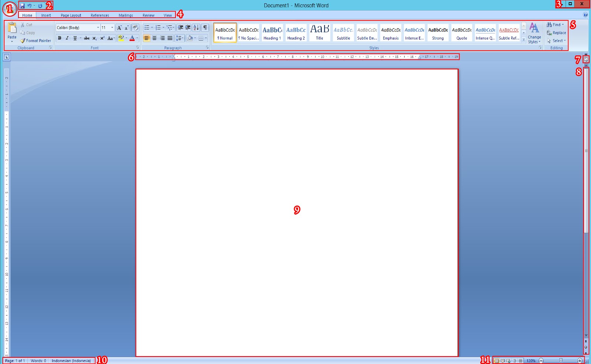This screenshot has height=364, width=591.
Task: Switch to the Insert tab
Action: (x=46, y=15)
